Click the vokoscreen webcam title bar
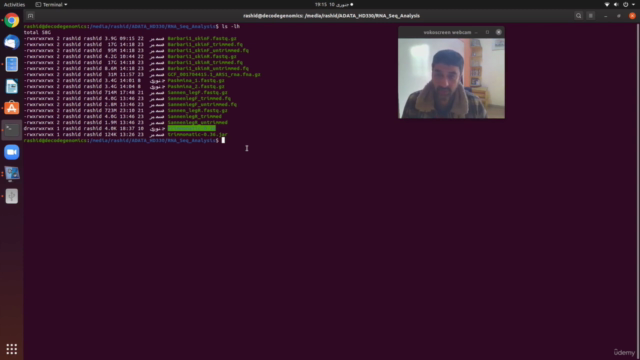This screenshot has width=640, height=360. click(x=447, y=32)
